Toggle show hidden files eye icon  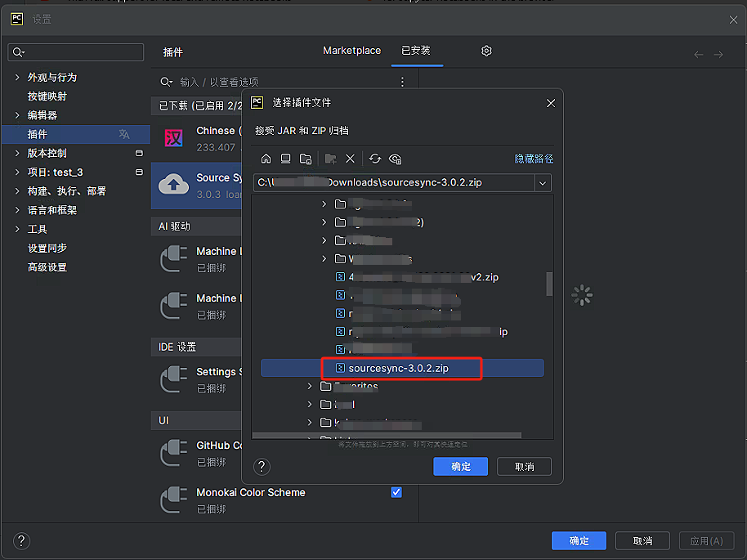(396, 159)
